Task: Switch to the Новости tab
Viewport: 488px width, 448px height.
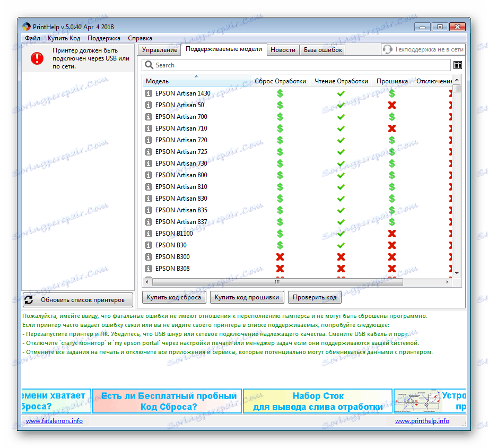Action: [283, 50]
